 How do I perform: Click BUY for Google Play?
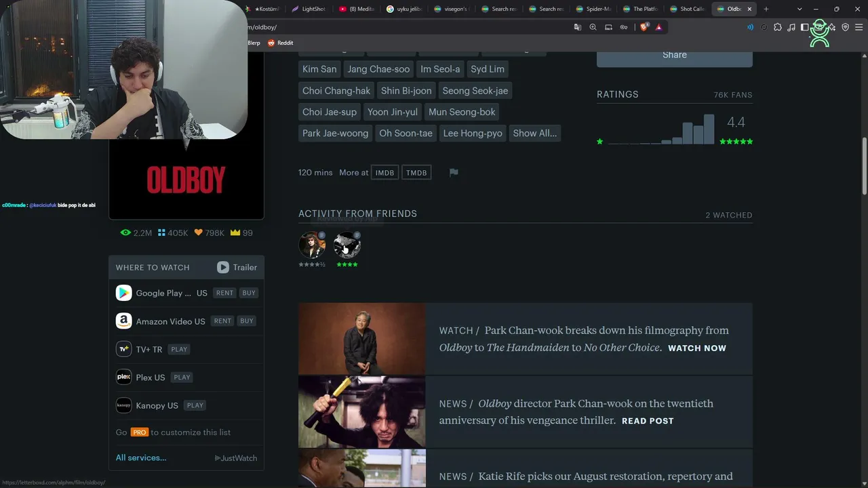pos(249,293)
